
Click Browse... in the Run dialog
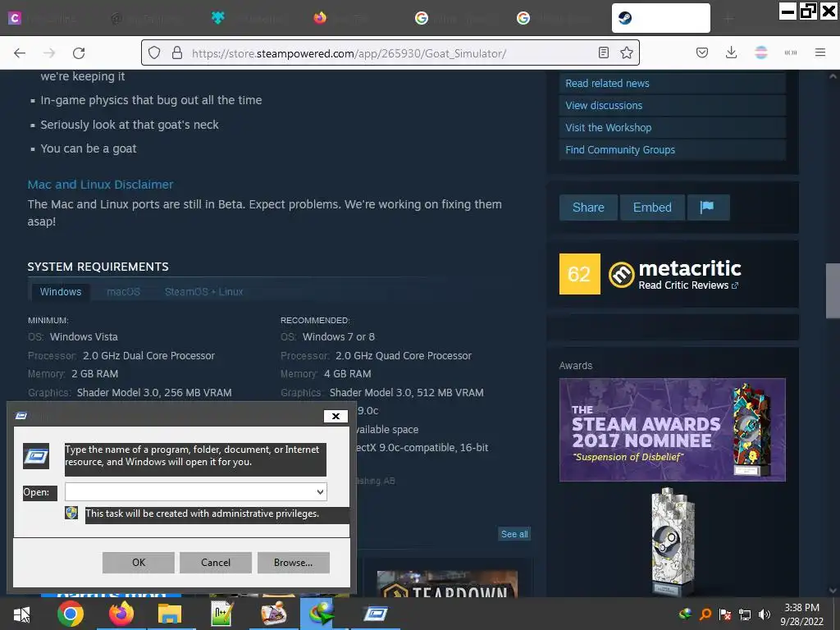tap(293, 563)
